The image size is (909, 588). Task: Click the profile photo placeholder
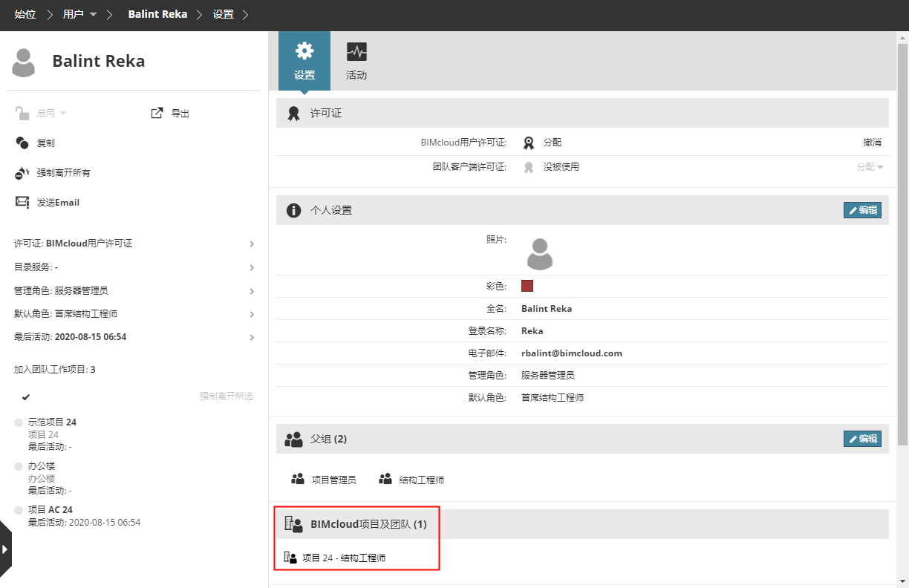540,254
